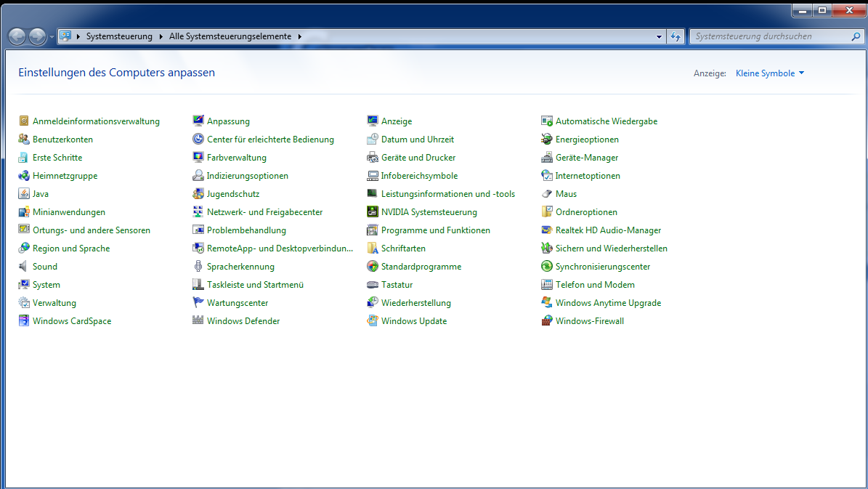Click the Windows-Firewall icon
This screenshot has width=868, height=489.
coord(547,320)
